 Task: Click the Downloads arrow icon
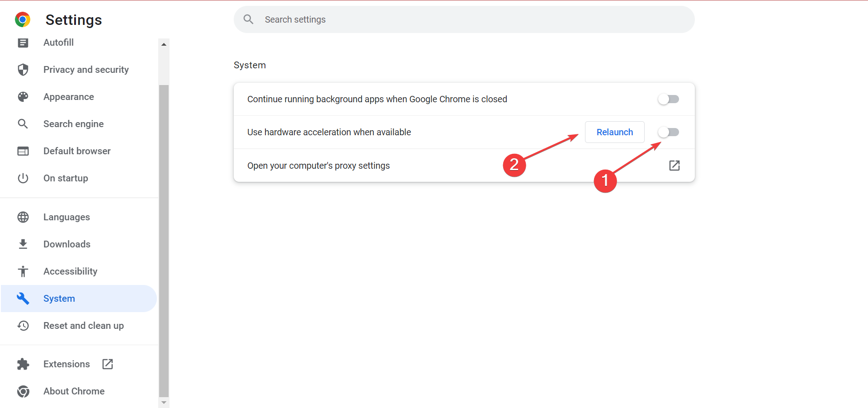pos(23,244)
